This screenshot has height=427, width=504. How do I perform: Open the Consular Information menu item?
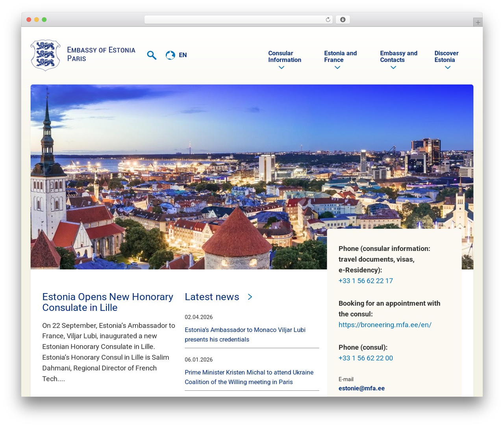[x=285, y=56]
